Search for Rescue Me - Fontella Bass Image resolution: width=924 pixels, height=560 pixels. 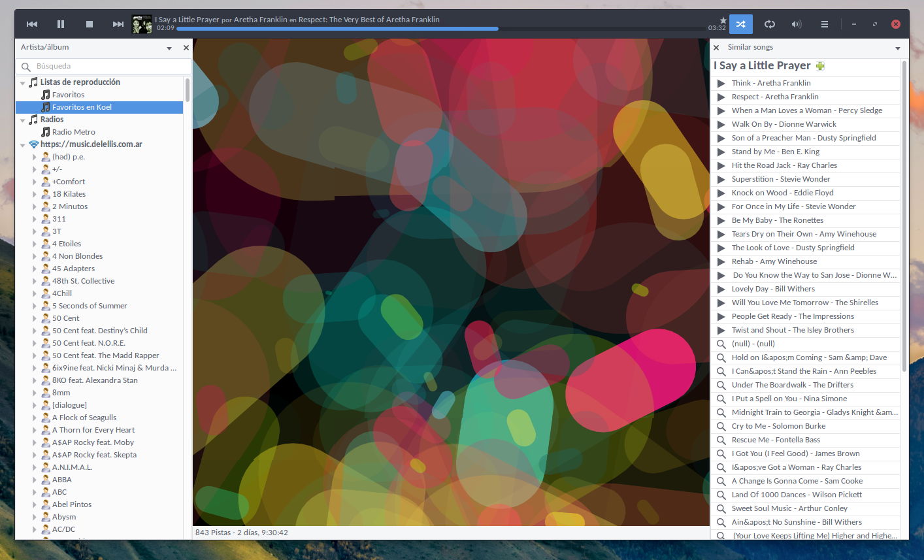(x=721, y=440)
